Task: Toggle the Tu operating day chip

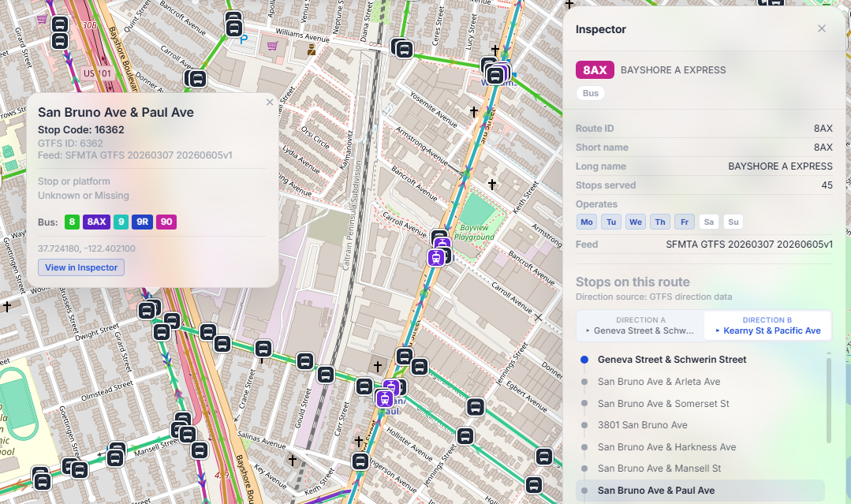Action: 611,222
